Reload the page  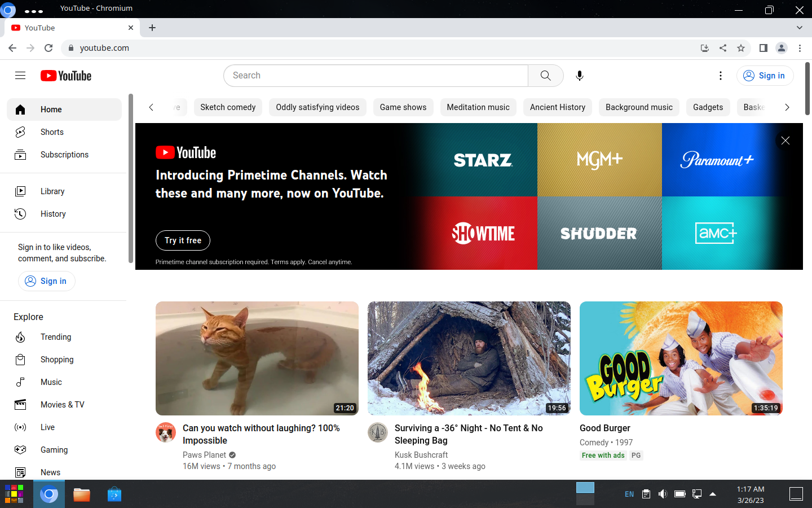[48, 48]
